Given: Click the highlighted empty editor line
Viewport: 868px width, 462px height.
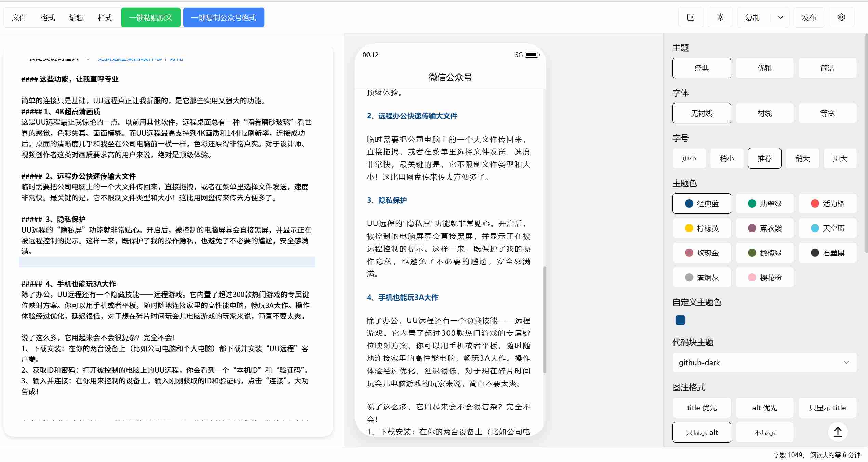Looking at the screenshot, I should coord(167,262).
